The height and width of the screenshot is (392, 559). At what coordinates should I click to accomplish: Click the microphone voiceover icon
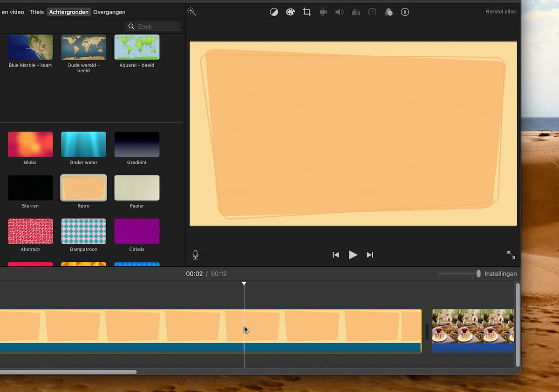196,255
